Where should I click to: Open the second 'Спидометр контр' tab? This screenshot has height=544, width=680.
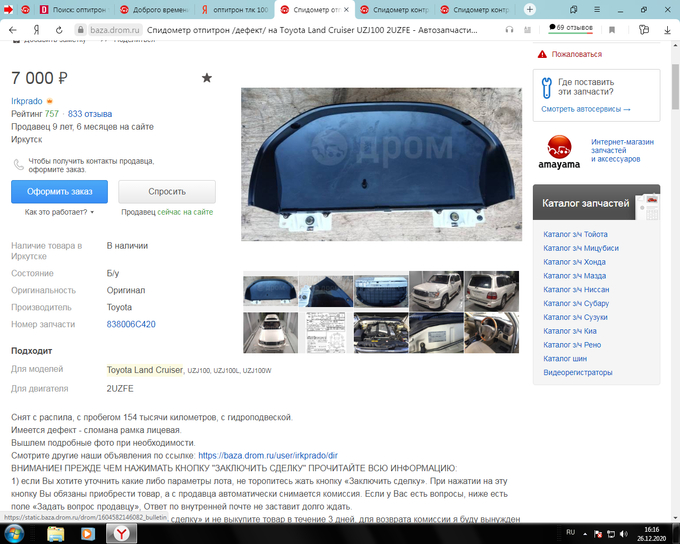coord(395,10)
